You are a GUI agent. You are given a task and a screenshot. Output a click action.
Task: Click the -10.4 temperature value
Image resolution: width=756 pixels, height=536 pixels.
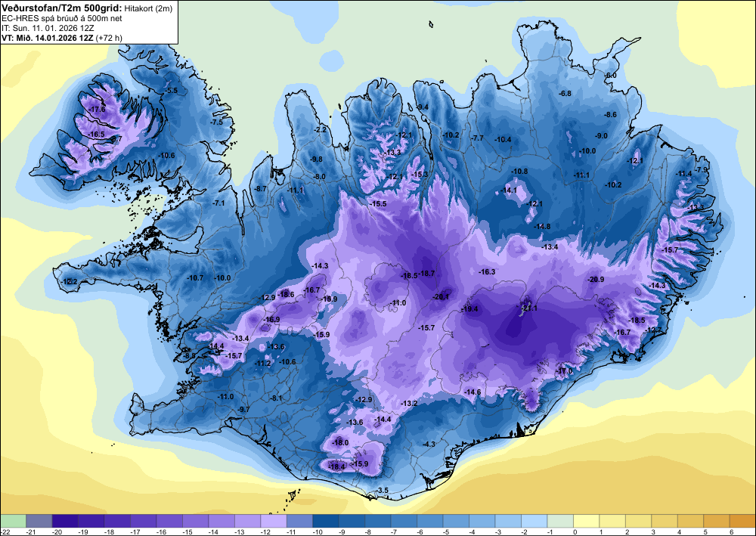503,140
